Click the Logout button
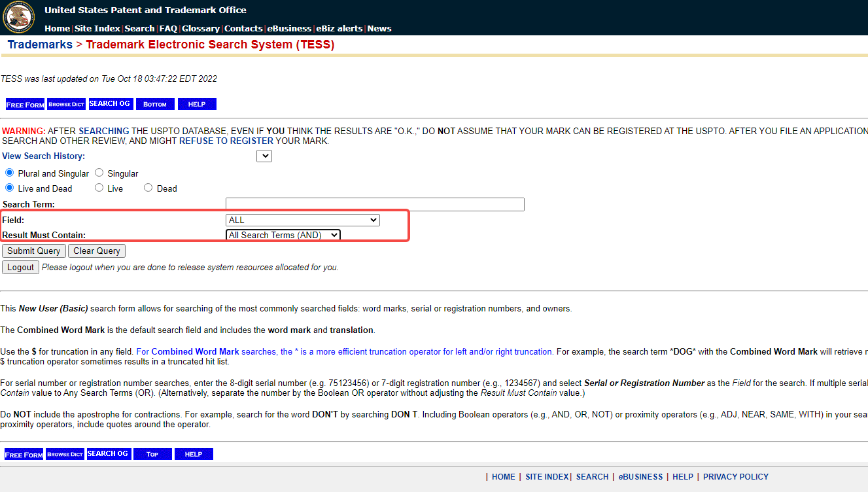This screenshot has width=868, height=492. 20,267
